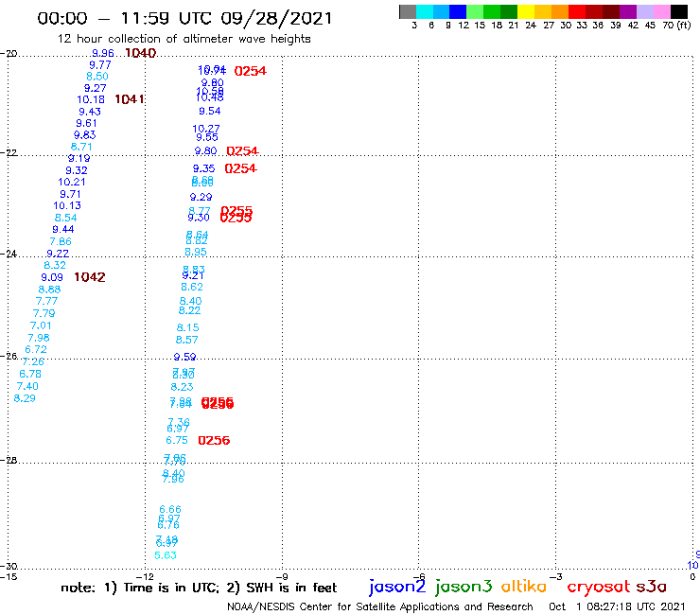Select the cyan legend color swatch

tap(425, 11)
